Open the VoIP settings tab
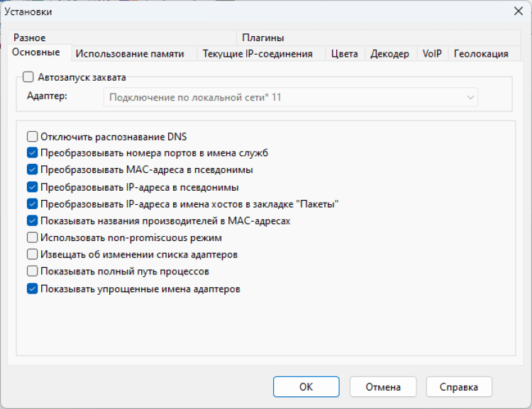Image resolution: width=532 pixels, height=409 pixels. pos(431,54)
